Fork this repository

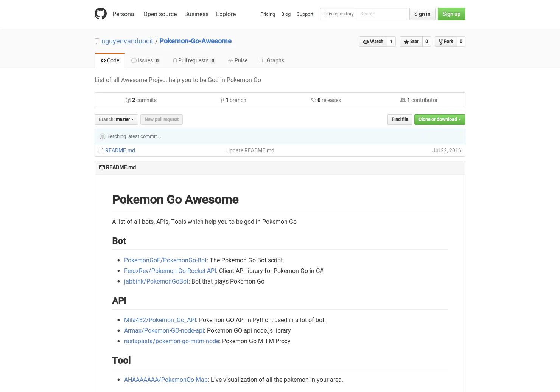[446, 42]
